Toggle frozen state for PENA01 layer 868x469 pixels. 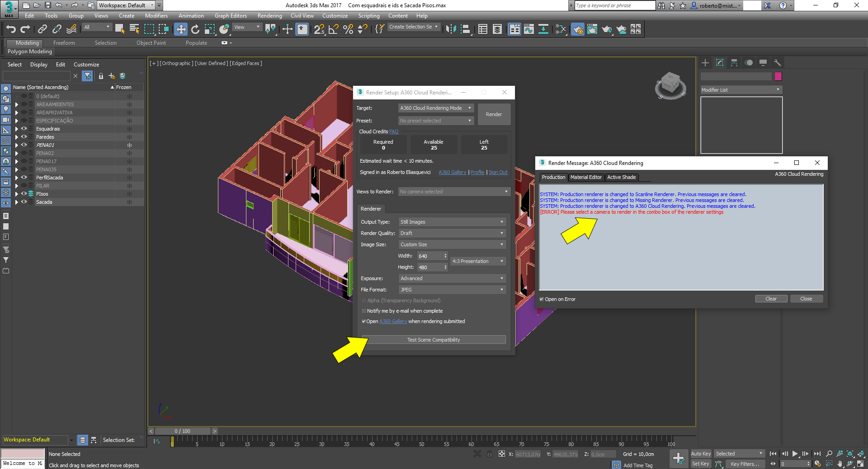129,145
